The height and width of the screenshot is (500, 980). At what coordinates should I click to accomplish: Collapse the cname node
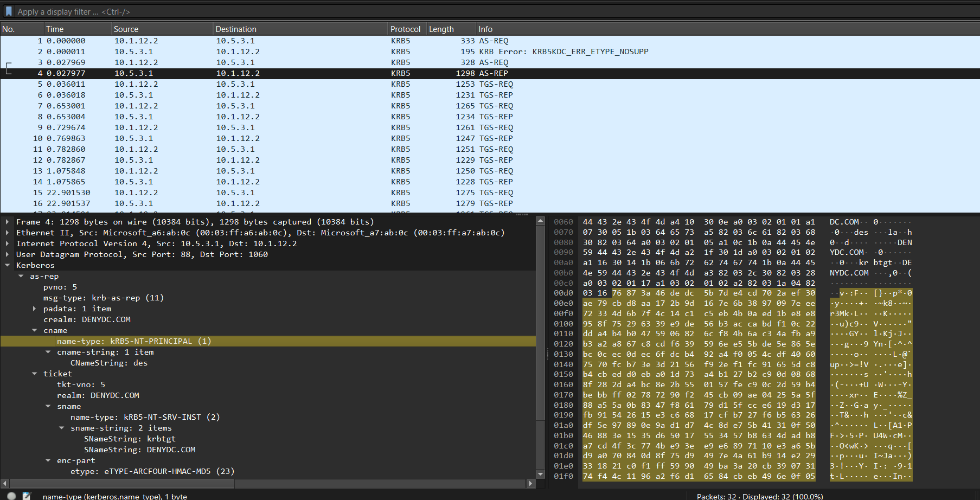tap(34, 330)
